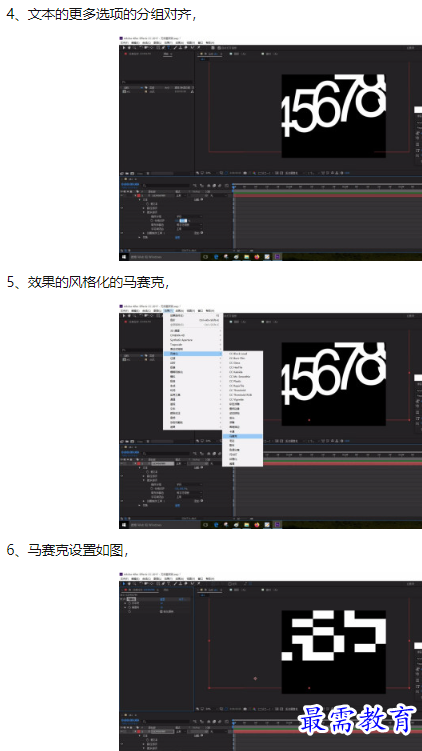Expand the transform twirl arrow in step 4 timeline
This screenshot has height=751, width=422.
(139, 237)
